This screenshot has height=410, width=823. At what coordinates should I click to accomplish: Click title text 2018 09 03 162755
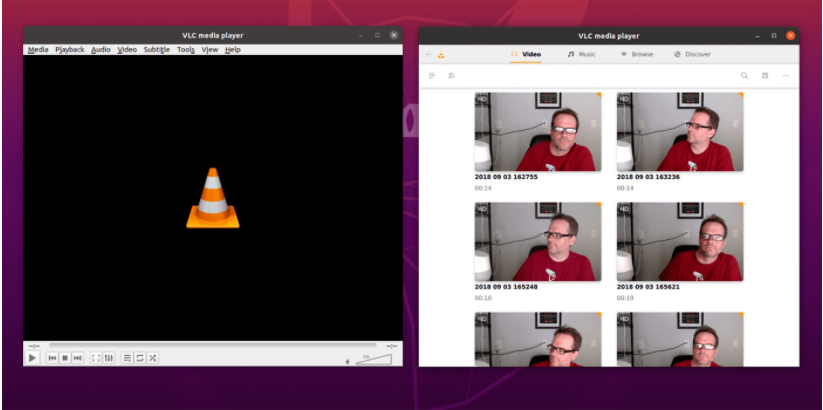click(x=506, y=177)
